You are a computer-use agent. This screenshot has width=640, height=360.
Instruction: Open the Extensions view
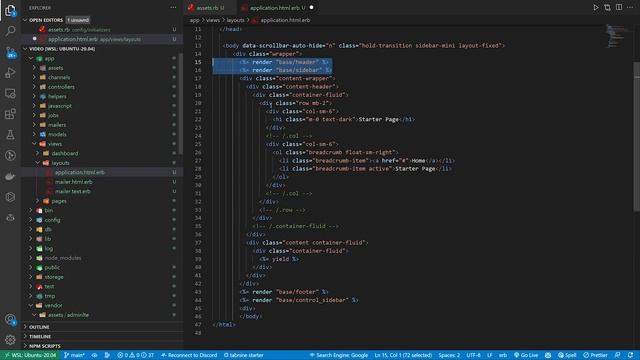(x=10, y=114)
